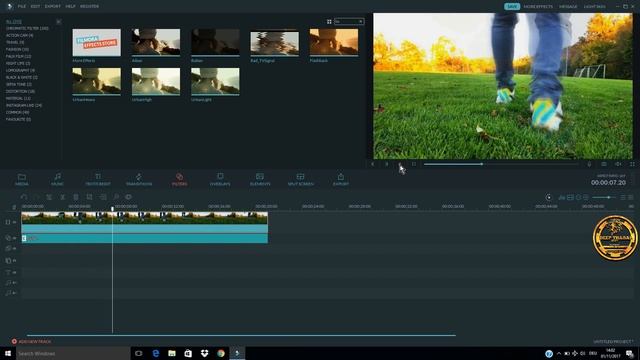Click the Crop icon in timeline toolbar

(x=89, y=197)
